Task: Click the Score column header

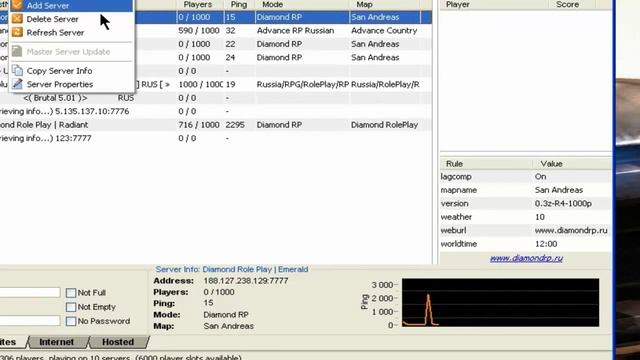Action: coord(572,4)
